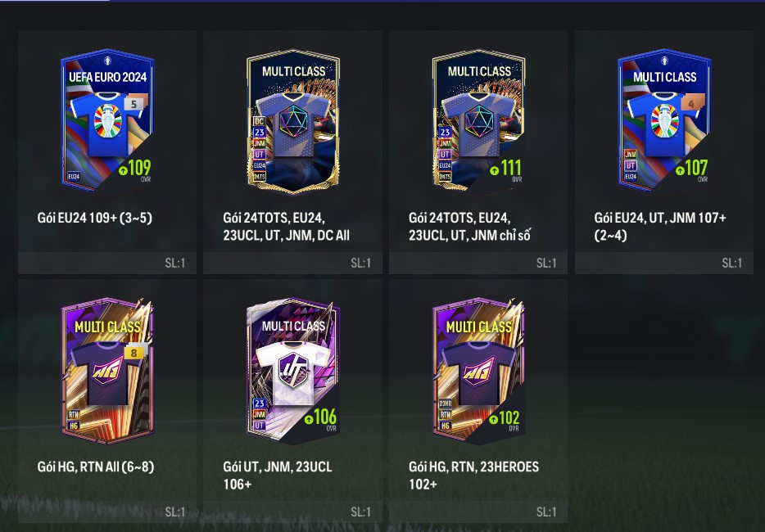Click the number 5 tag on Euro shirt
The image size is (765, 532).
pyautogui.click(x=134, y=104)
